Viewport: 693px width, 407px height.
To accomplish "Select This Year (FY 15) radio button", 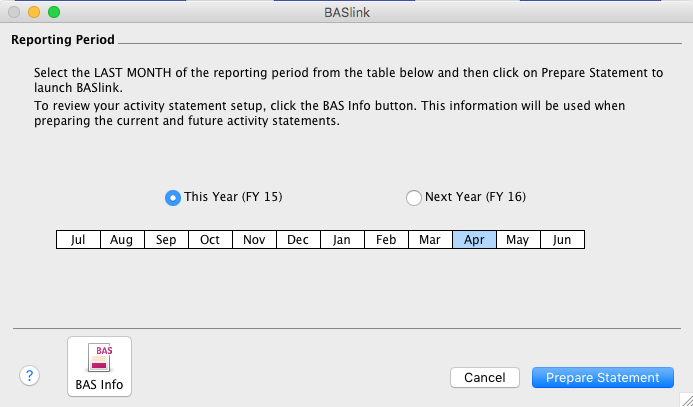I will pyautogui.click(x=172, y=197).
